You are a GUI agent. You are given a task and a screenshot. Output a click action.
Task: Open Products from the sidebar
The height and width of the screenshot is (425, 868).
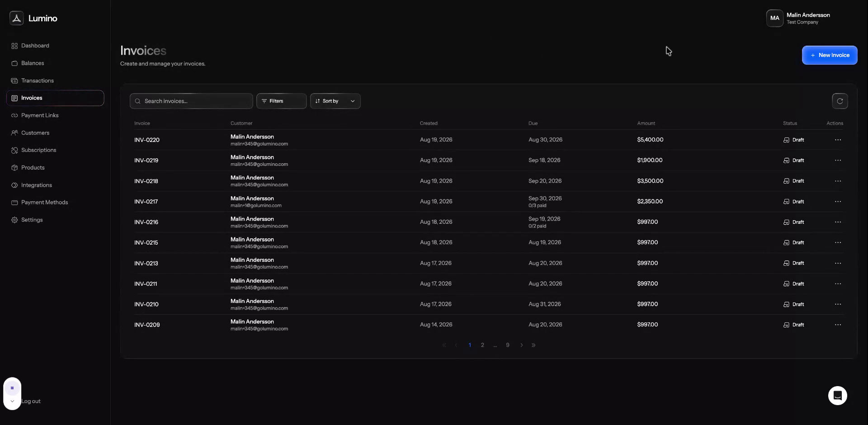pos(33,168)
